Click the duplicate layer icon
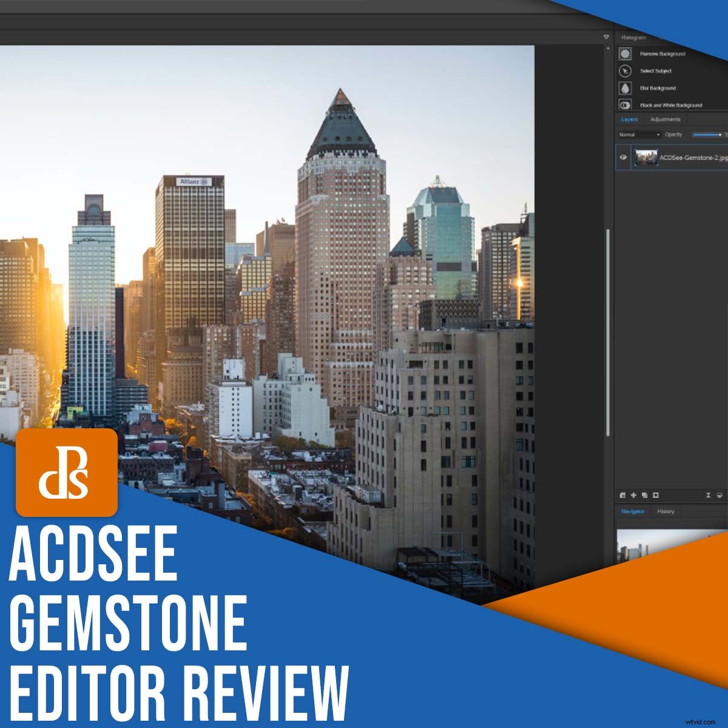The height and width of the screenshot is (728, 728). pyautogui.click(x=645, y=495)
